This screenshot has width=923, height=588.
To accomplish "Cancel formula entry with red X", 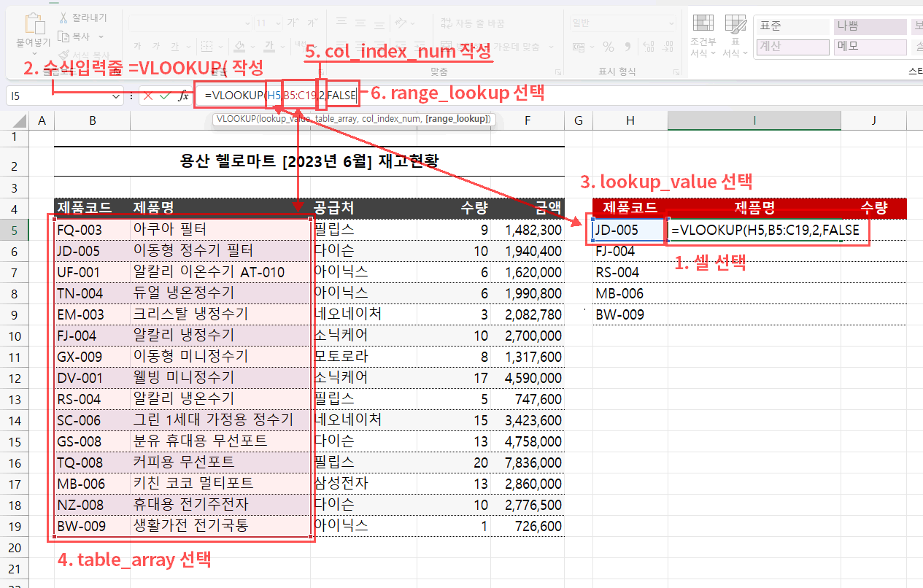I will click(148, 96).
